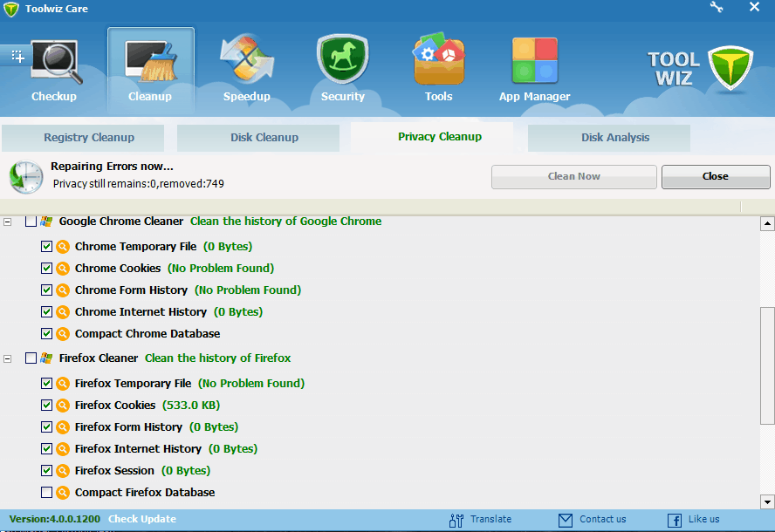This screenshot has height=532, width=775.
Task: Switch to the Registry Cleanup tab
Action: pyautogui.click(x=83, y=138)
